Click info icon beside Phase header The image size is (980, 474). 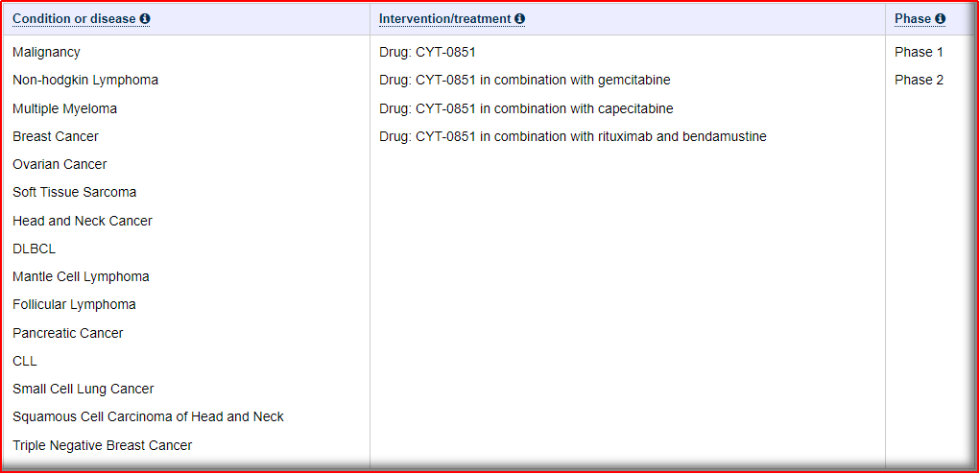click(941, 18)
